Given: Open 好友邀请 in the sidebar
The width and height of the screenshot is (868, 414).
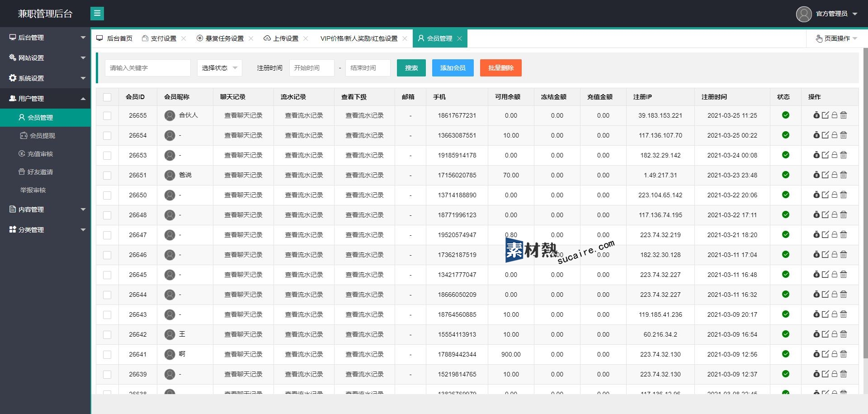Looking at the screenshot, I should pos(45,172).
